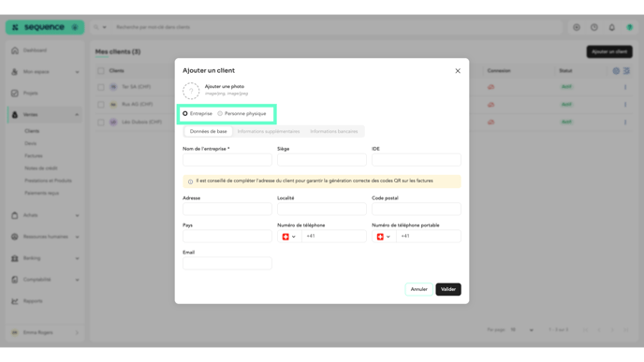Screen dimensions: 644x362
Task: Click the Code postal input field
Action: [416, 209]
